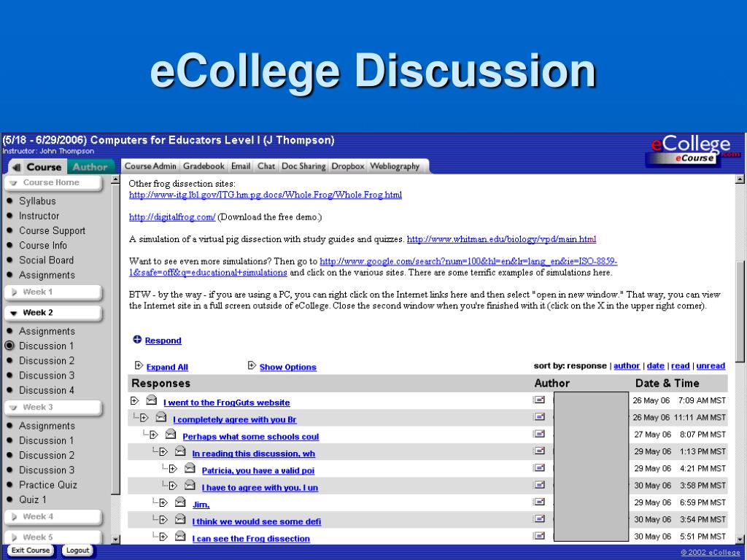Open the digitalfrog.com link
This screenshot has height=560, width=747.
[x=172, y=217]
